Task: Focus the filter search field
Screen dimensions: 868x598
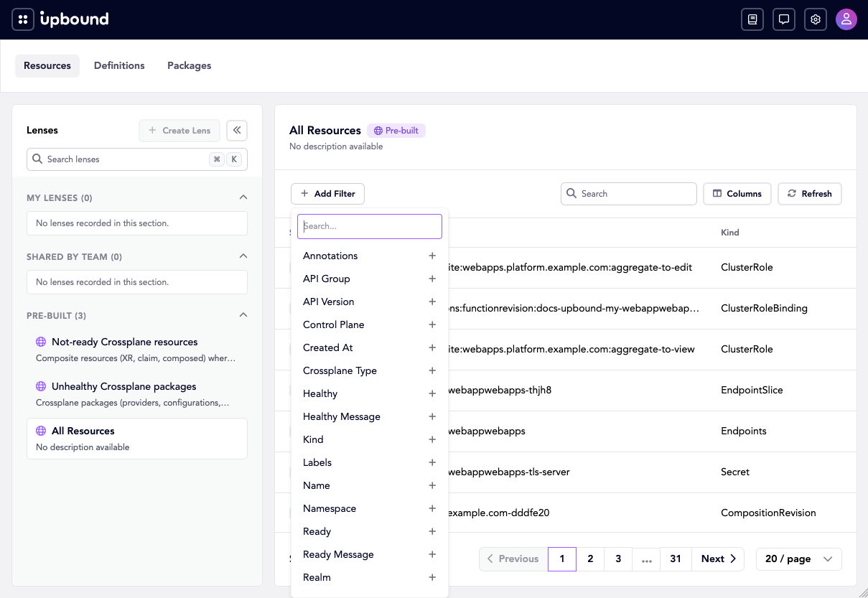Action: (x=370, y=226)
